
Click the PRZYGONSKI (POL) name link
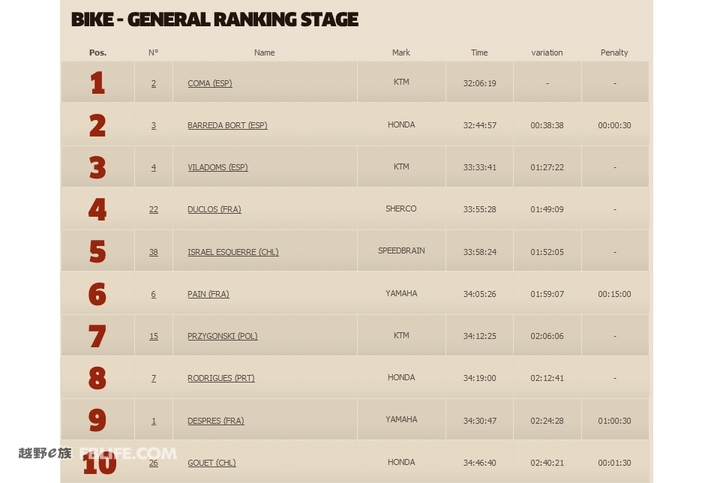pos(222,336)
